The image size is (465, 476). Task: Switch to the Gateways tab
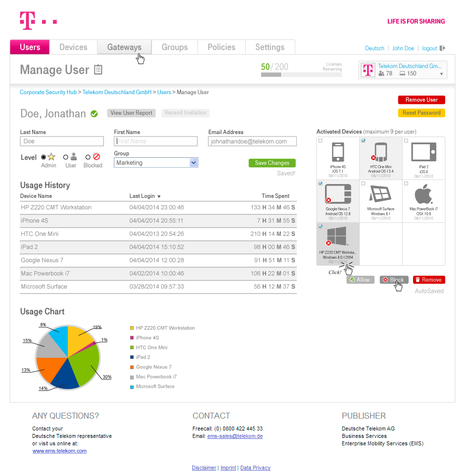[124, 47]
